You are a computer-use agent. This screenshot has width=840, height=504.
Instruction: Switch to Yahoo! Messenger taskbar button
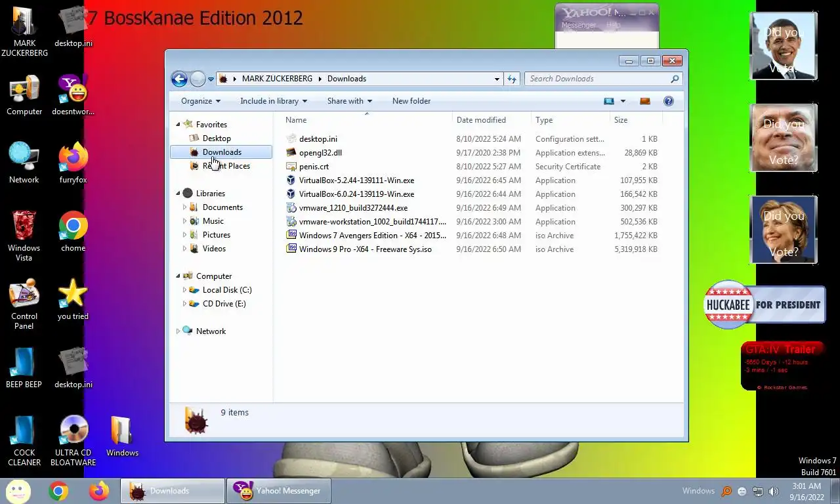279,491
